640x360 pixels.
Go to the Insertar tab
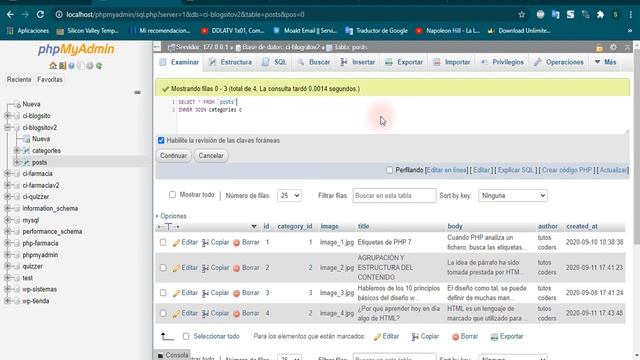pos(358,62)
